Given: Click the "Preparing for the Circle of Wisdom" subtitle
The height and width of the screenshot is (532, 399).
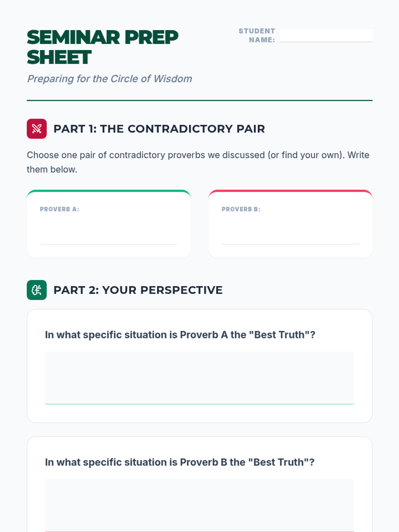Looking at the screenshot, I should pyautogui.click(x=110, y=79).
